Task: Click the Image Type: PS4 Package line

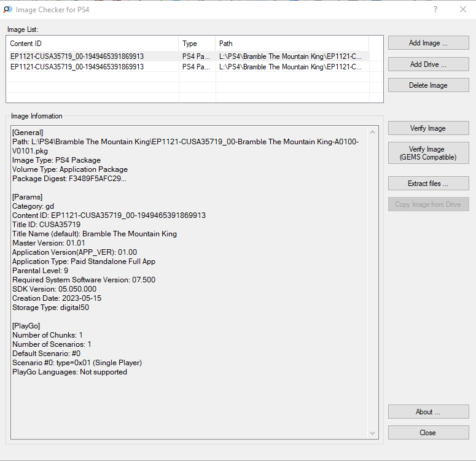Action: (57, 160)
